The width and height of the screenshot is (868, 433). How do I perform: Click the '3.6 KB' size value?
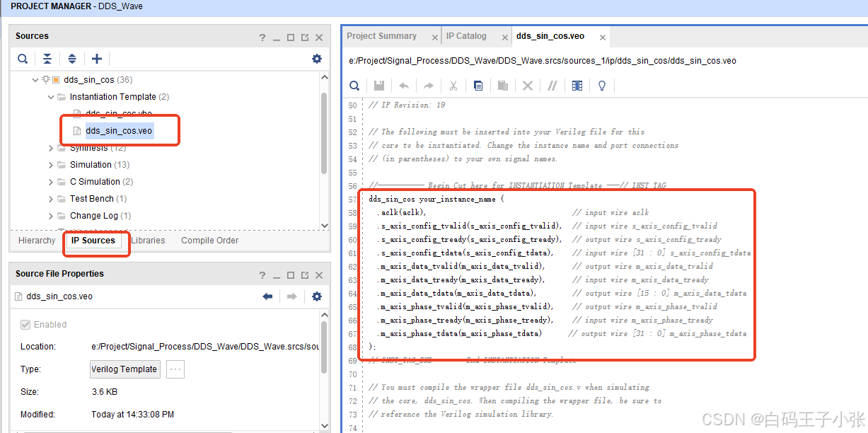click(x=105, y=392)
